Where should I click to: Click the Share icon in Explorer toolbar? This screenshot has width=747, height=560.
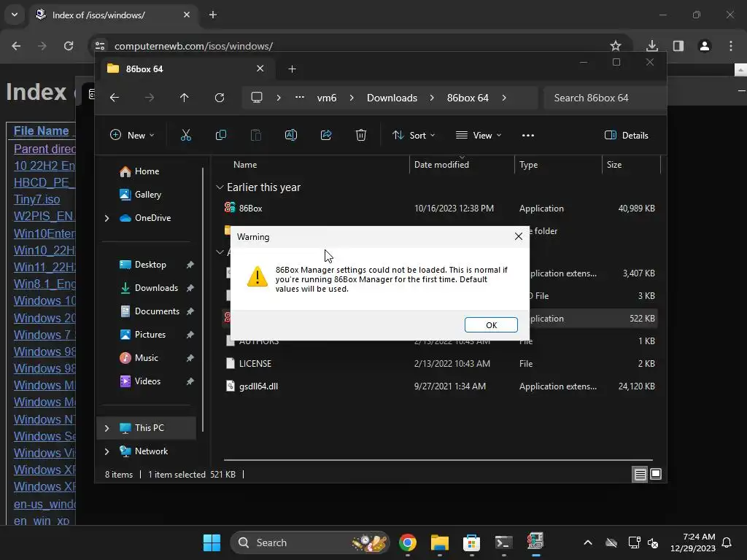click(x=326, y=135)
